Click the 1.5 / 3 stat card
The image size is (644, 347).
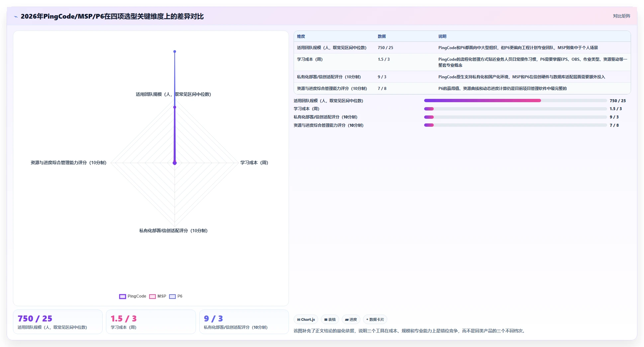tap(151, 322)
